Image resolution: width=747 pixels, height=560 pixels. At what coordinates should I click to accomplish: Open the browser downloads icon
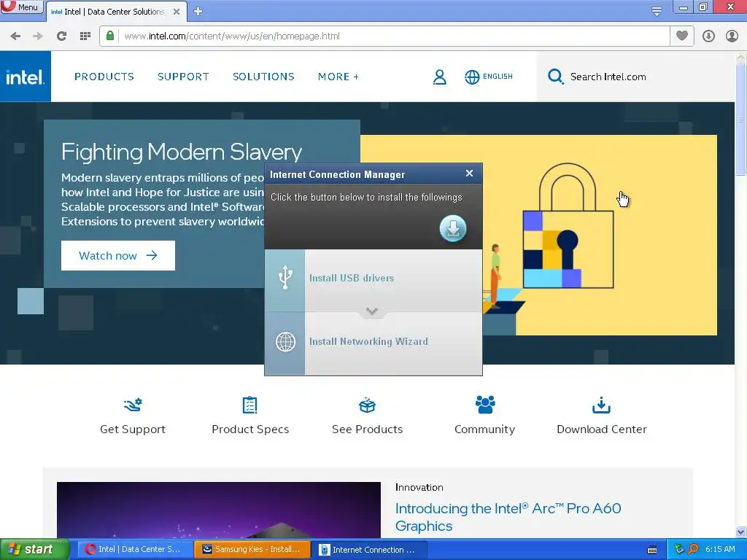708,36
